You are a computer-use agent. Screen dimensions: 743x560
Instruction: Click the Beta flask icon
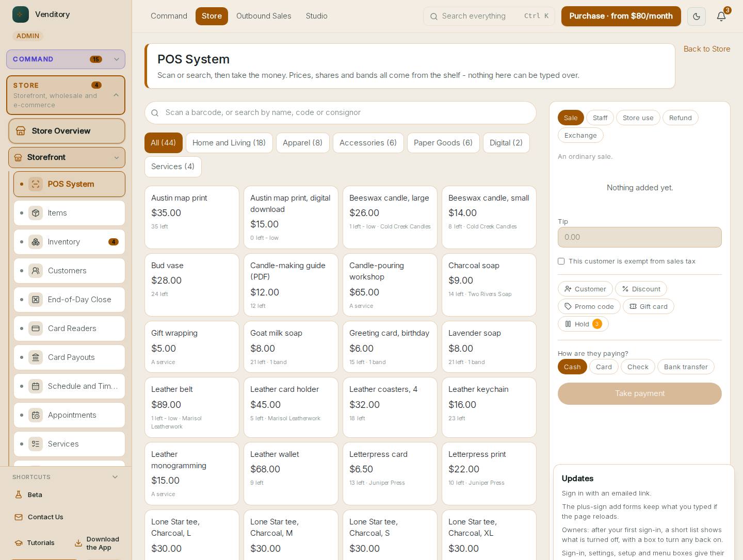(19, 495)
